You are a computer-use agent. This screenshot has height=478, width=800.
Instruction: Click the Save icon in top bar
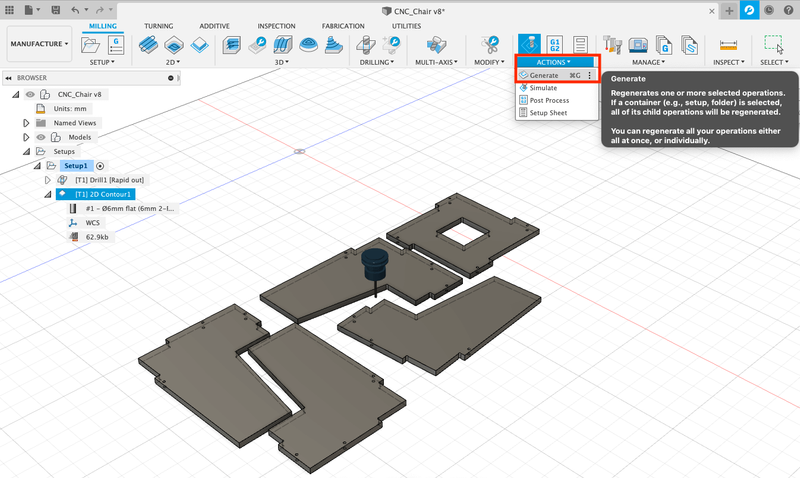(55, 9)
